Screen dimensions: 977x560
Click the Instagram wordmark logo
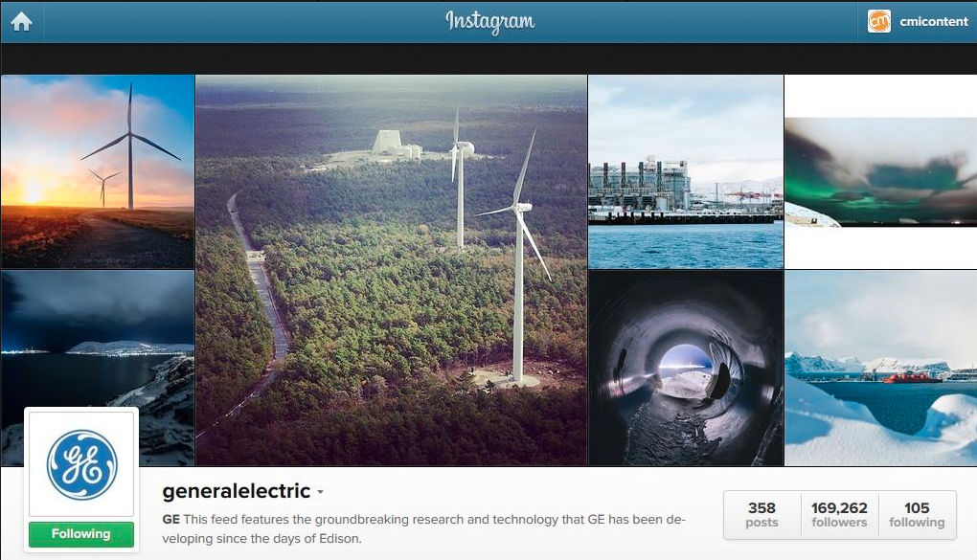point(489,22)
